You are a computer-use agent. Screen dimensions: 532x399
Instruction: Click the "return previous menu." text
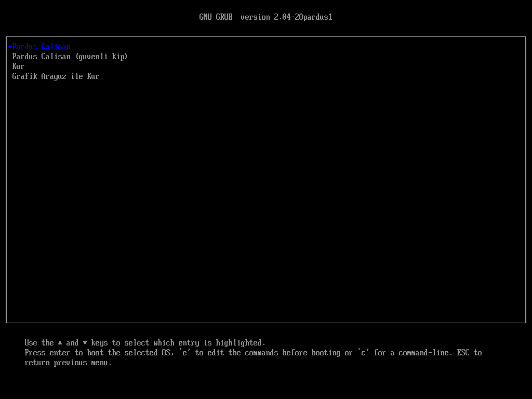pos(68,363)
